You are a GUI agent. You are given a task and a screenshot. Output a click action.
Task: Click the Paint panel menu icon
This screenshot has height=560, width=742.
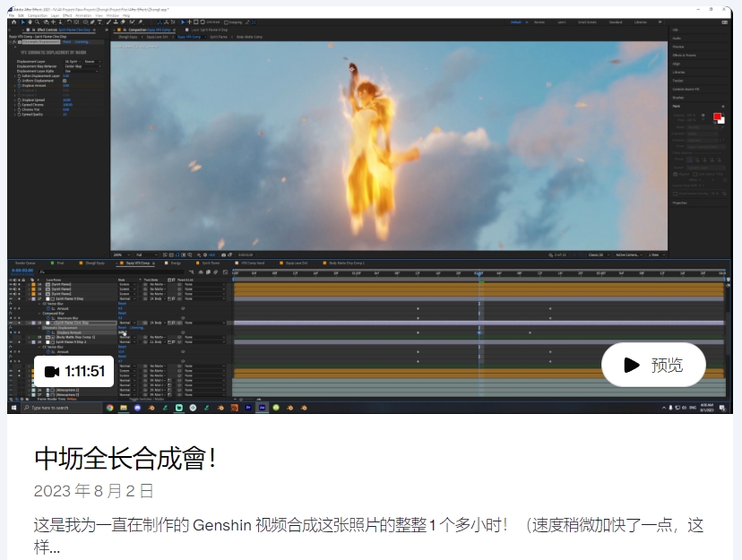tap(722, 107)
